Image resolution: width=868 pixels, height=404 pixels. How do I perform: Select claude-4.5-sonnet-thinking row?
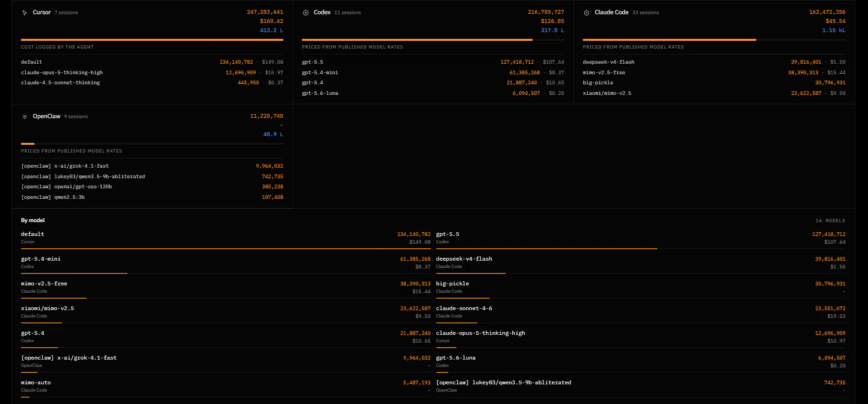coord(152,82)
